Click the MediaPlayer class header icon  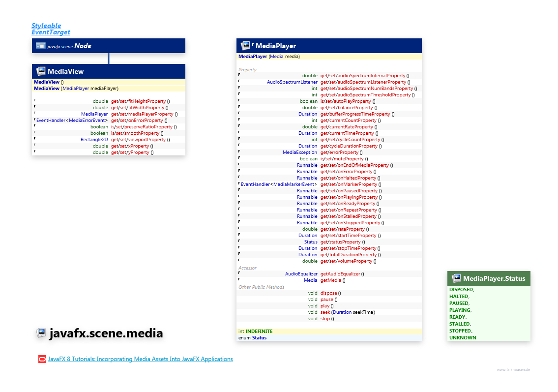point(245,46)
